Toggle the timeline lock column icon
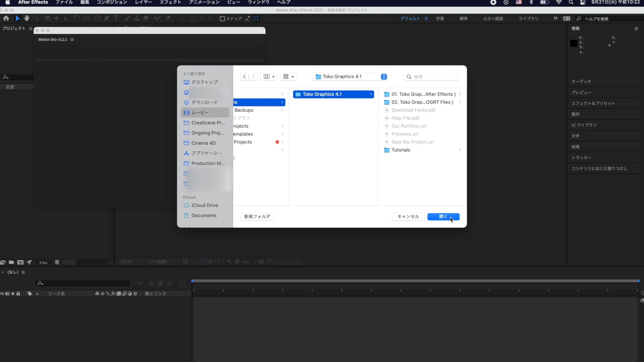Screen dimensions: 644x362 point(18,294)
